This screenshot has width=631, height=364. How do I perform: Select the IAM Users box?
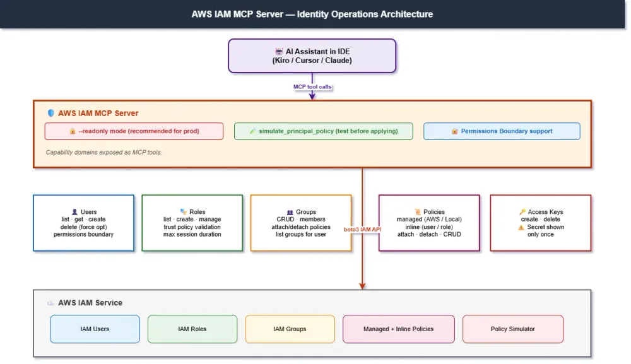coord(95,329)
